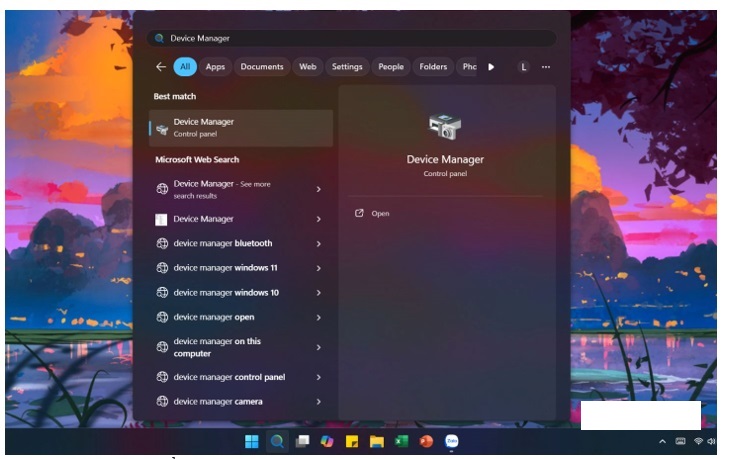The height and width of the screenshot is (459, 732).
Task: Click web search icon beside 'device manager camera'
Action: tap(162, 402)
